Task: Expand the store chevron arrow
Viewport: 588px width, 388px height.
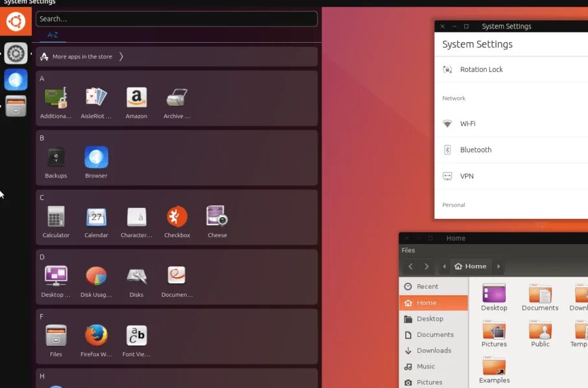Action: [x=121, y=56]
